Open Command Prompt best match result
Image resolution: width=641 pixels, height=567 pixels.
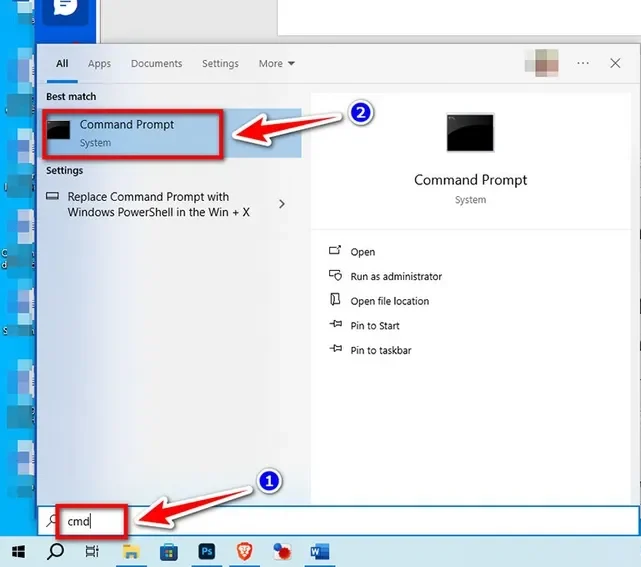[x=172, y=133]
